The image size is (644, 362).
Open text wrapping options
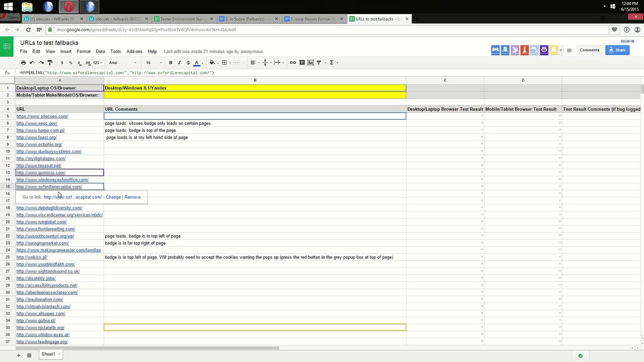tap(278, 63)
